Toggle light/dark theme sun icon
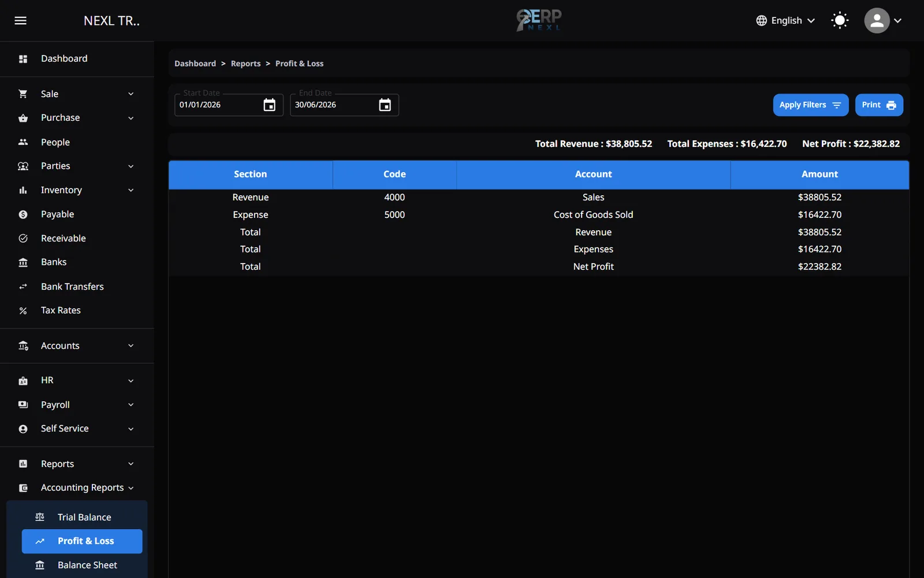The width and height of the screenshot is (924, 578). point(840,21)
